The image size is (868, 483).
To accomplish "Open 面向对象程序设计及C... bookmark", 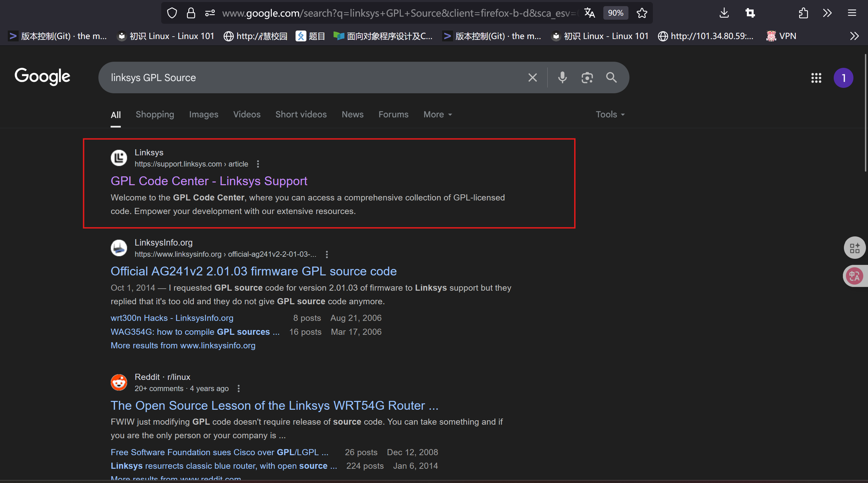I will point(383,36).
